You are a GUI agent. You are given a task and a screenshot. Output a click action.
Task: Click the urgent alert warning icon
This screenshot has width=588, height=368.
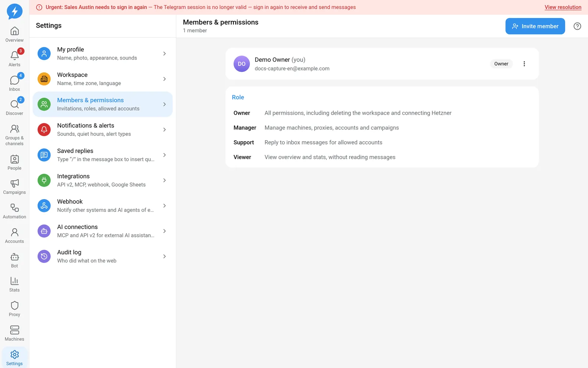pyautogui.click(x=39, y=7)
